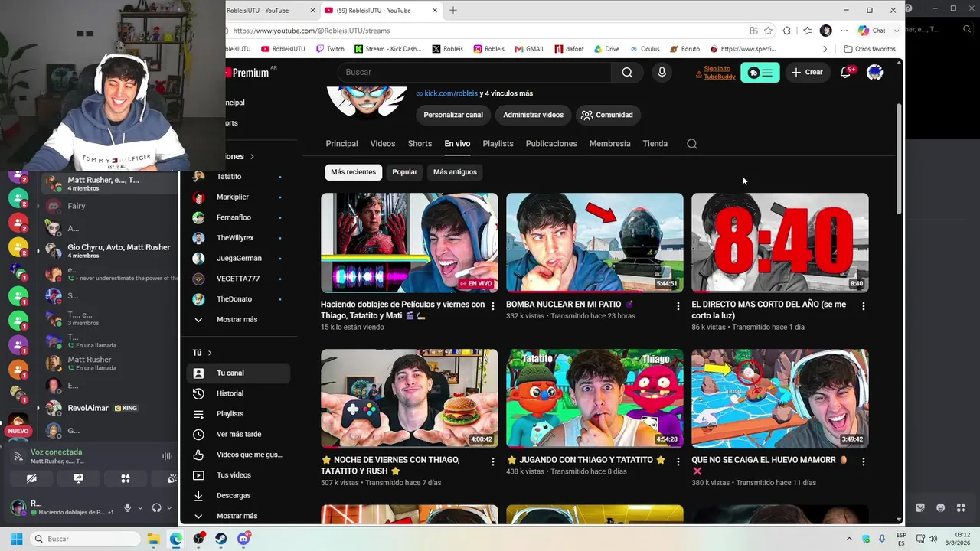980x551 pixels.
Task: Open options for 'JUGANDO CON THIAGO Y TATATITO'
Action: tap(678, 461)
